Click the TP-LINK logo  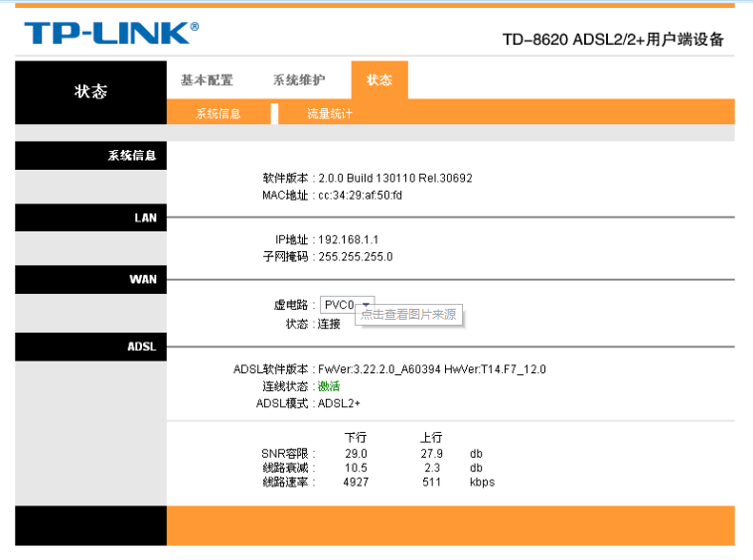click(x=110, y=33)
